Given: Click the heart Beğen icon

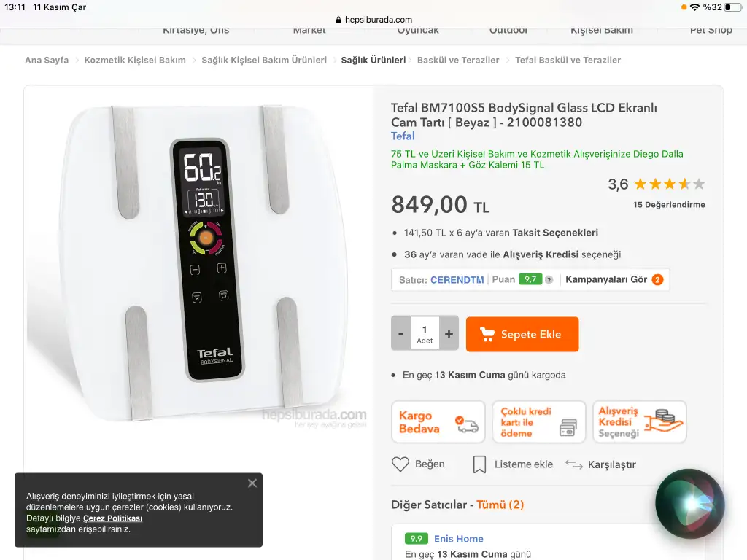Looking at the screenshot, I should [x=400, y=464].
